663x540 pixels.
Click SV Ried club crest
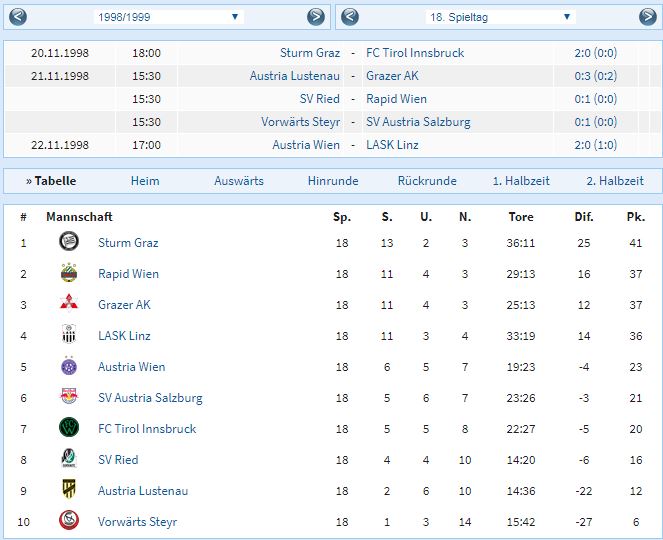tap(69, 458)
